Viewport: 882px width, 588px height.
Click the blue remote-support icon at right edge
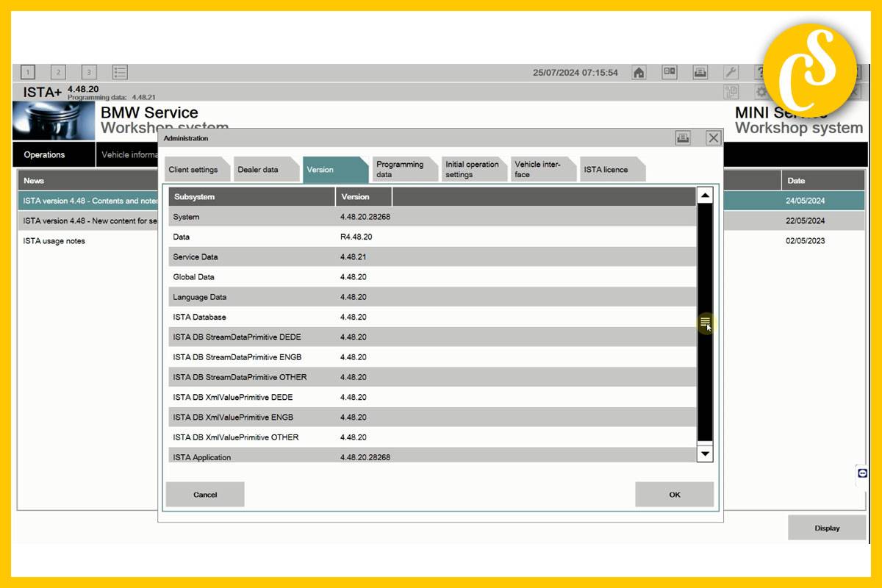point(862,473)
